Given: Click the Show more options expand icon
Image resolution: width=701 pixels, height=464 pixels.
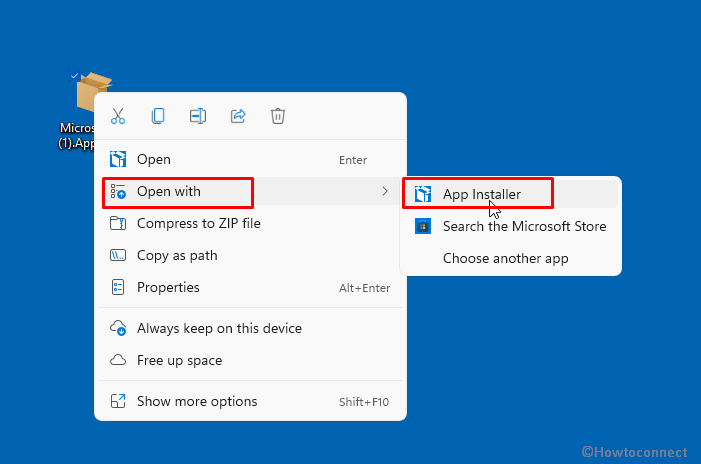Looking at the screenshot, I should coord(118,401).
